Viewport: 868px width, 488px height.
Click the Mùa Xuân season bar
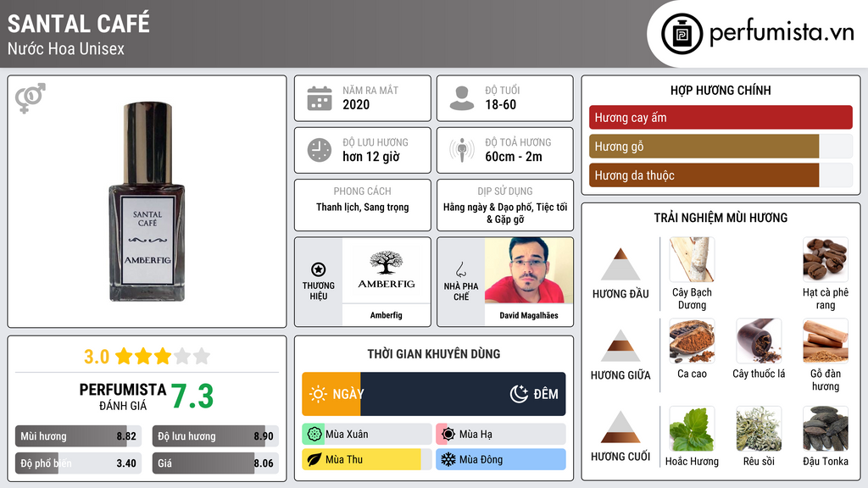pyautogui.click(x=367, y=435)
